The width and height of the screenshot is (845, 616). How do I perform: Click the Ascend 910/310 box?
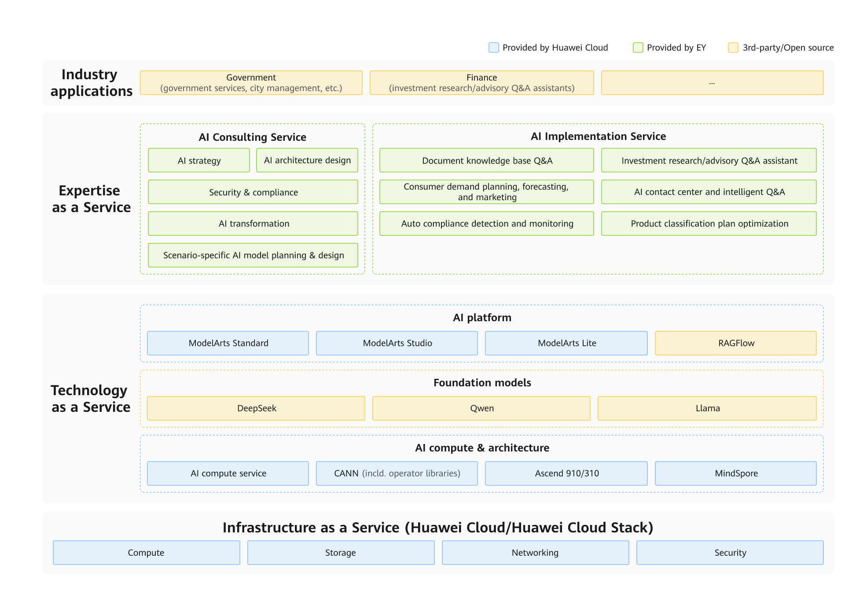coord(566,473)
